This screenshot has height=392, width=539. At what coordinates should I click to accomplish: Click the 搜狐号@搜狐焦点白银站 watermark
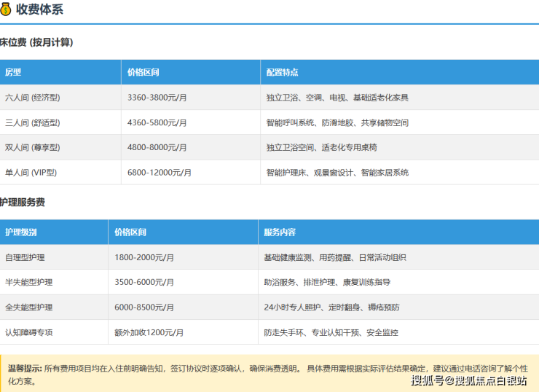[468, 380]
